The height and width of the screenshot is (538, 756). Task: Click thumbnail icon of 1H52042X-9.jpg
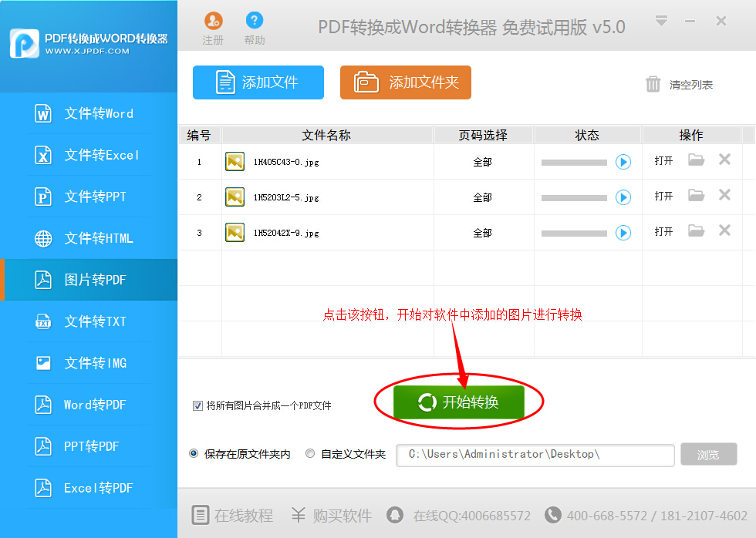[x=235, y=233]
